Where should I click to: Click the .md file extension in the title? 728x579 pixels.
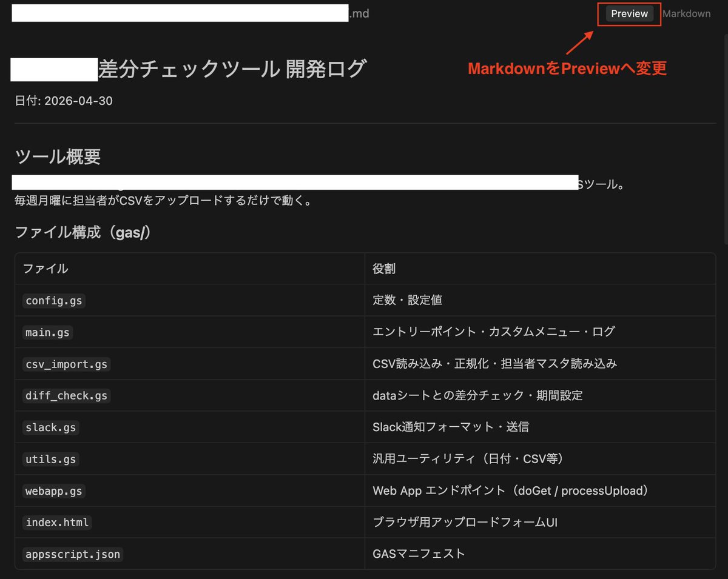tap(359, 13)
